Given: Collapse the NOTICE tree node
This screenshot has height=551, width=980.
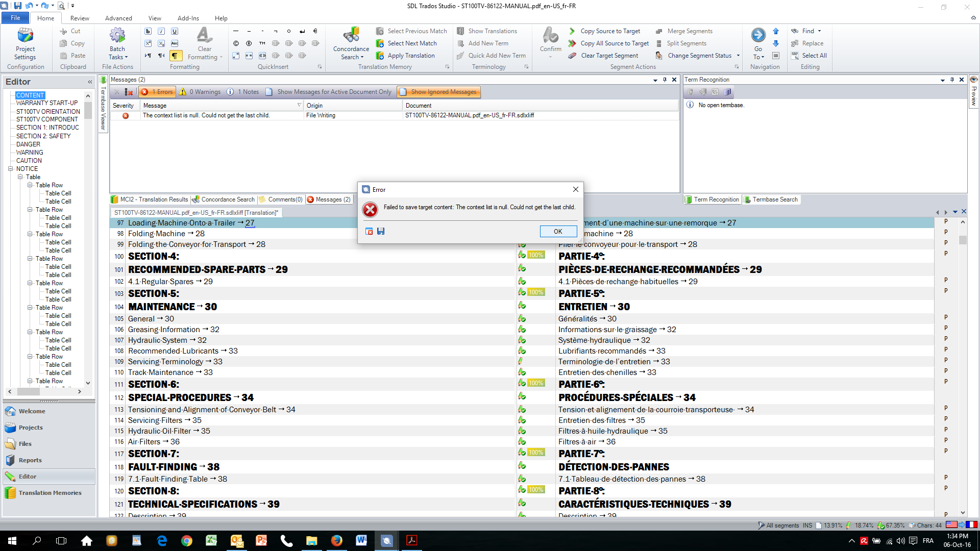Looking at the screenshot, I should 11,169.
